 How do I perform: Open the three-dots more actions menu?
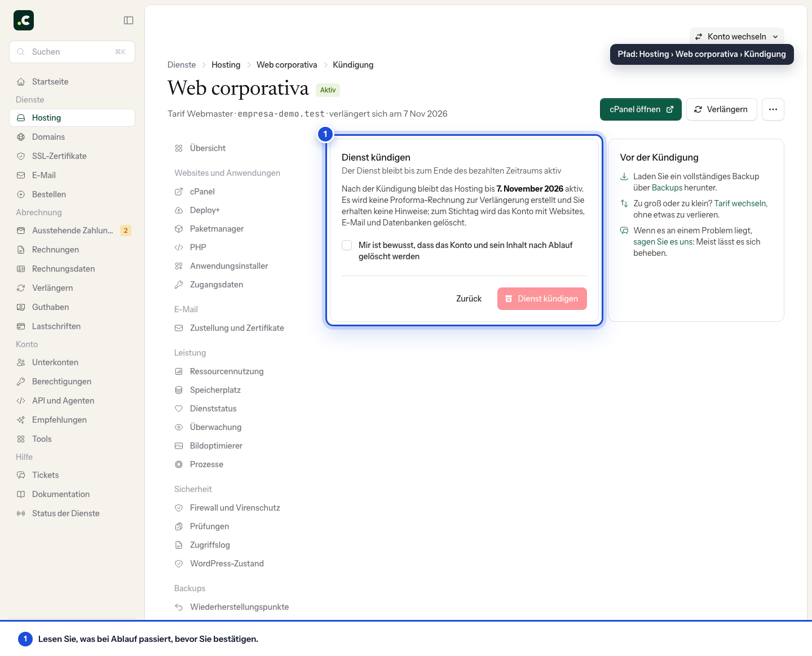tap(773, 109)
